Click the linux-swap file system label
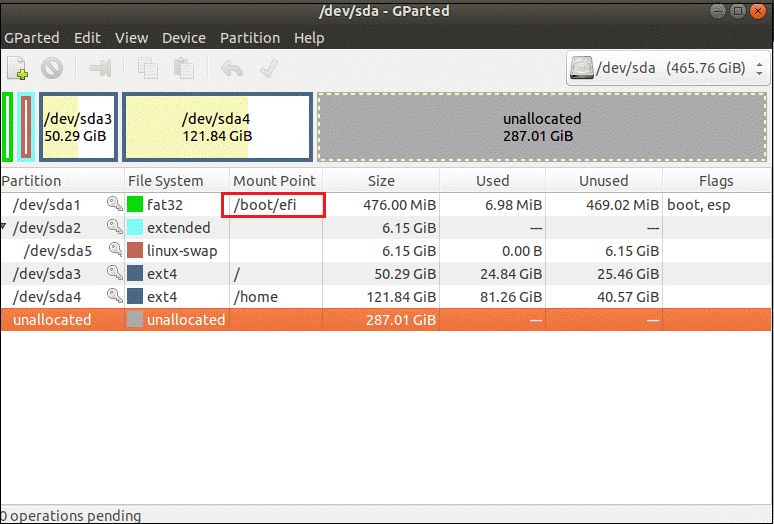The width and height of the screenshot is (774, 524). click(x=182, y=251)
